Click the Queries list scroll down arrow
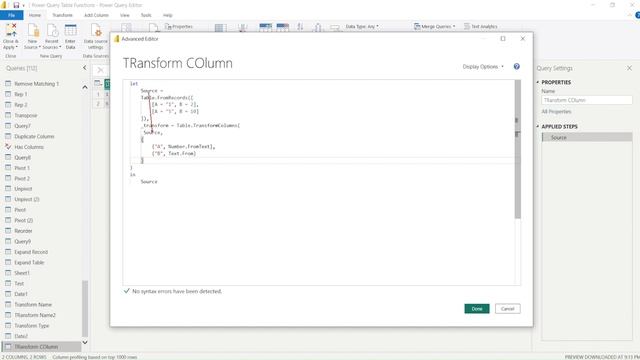 [85, 342]
